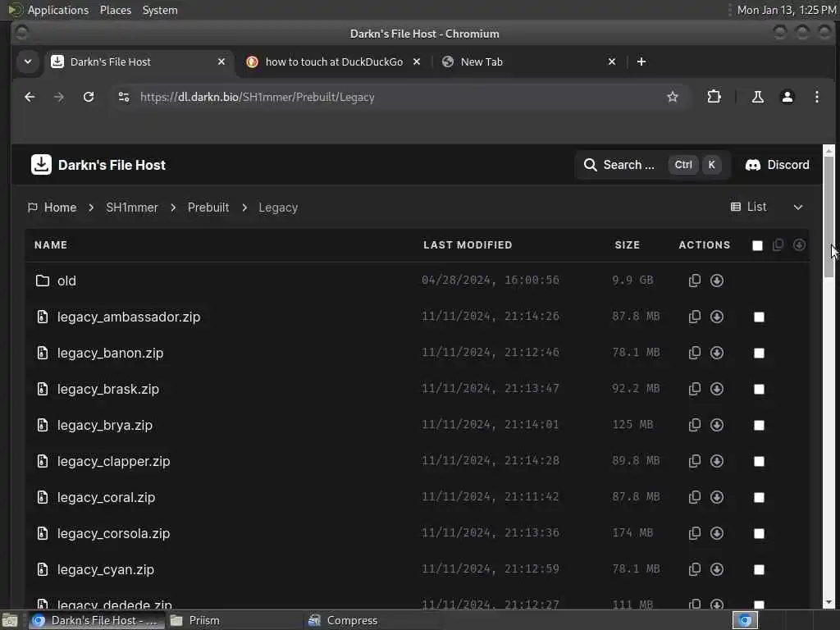Copy link for legacy_cyan.zip
The image size is (840, 630).
[x=694, y=569]
